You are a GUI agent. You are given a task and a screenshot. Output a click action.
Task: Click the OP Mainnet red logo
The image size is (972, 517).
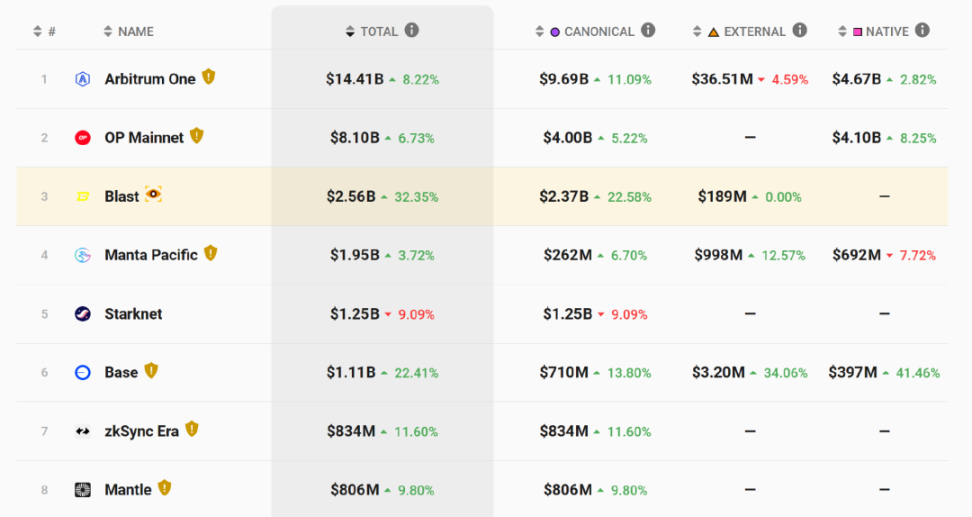pyautogui.click(x=83, y=138)
